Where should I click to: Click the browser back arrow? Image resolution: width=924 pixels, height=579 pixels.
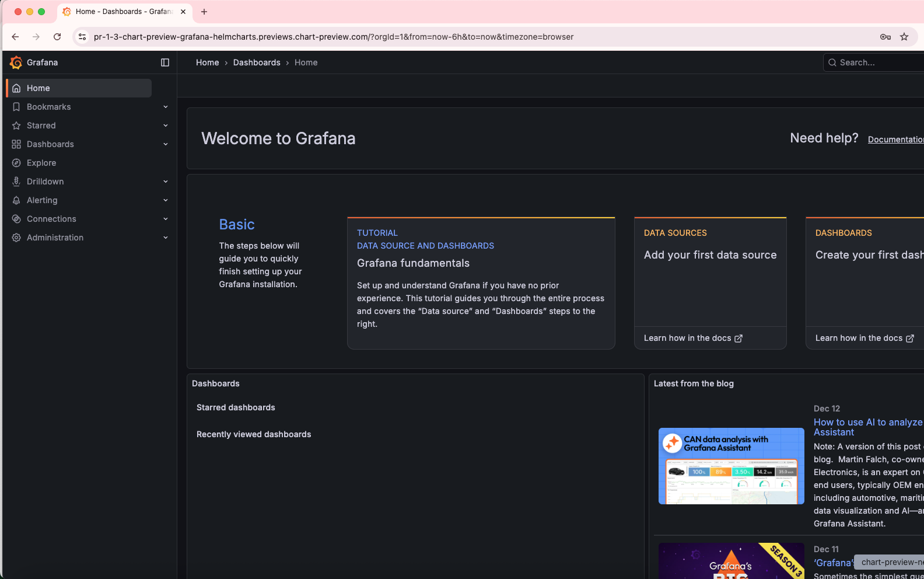coord(15,37)
